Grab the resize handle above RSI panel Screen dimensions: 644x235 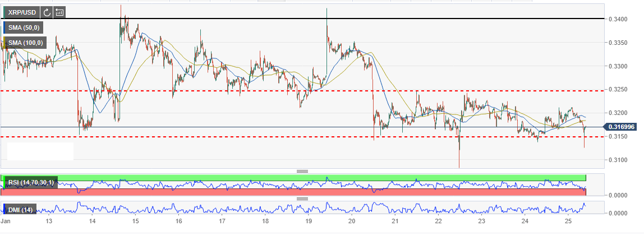pos(302,171)
